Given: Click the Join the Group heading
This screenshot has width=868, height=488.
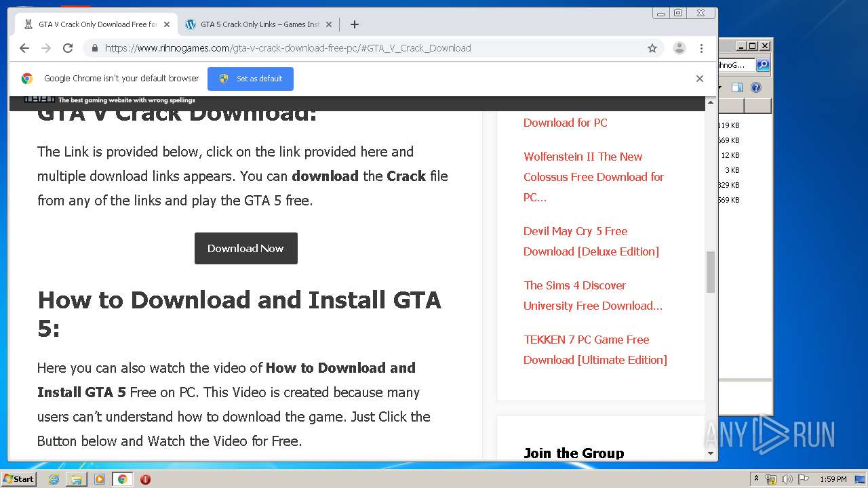Looking at the screenshot, I should [574, 453].
